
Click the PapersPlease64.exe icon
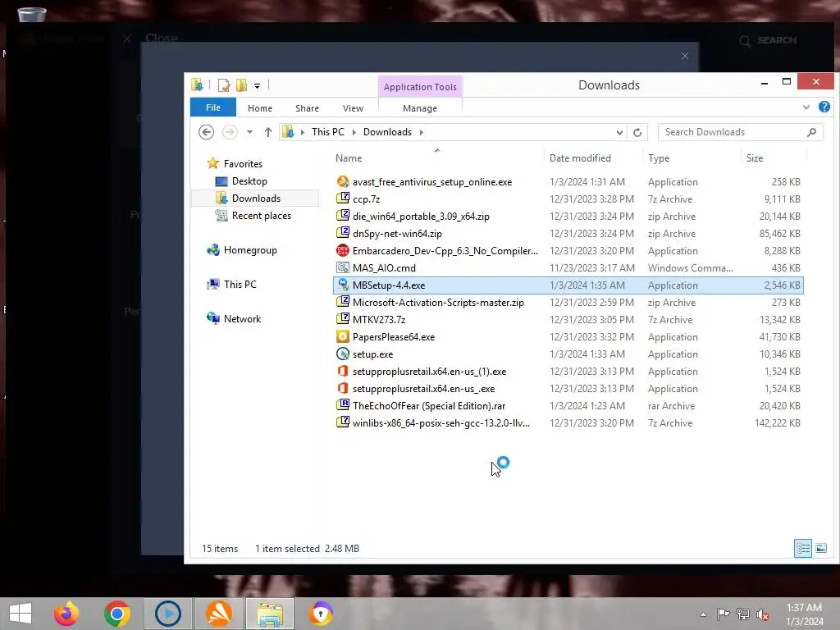342,336
